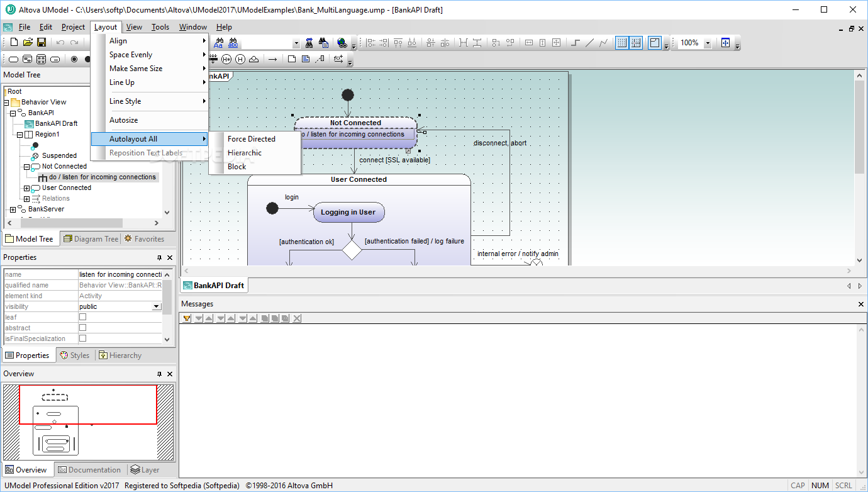Open the Project menu
Viewport: 868px width, 492px height.
tap(73, 27)
